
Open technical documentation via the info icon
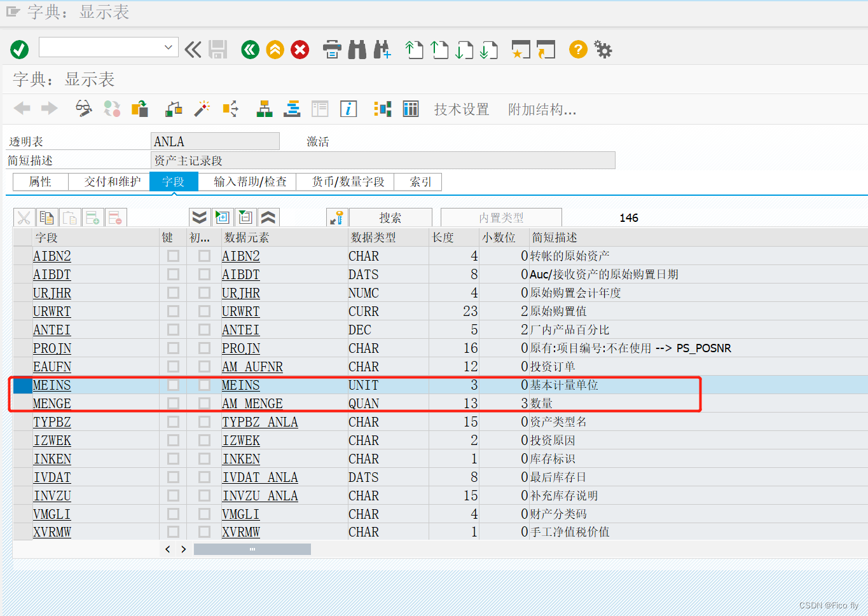click(x=348, y=108)
